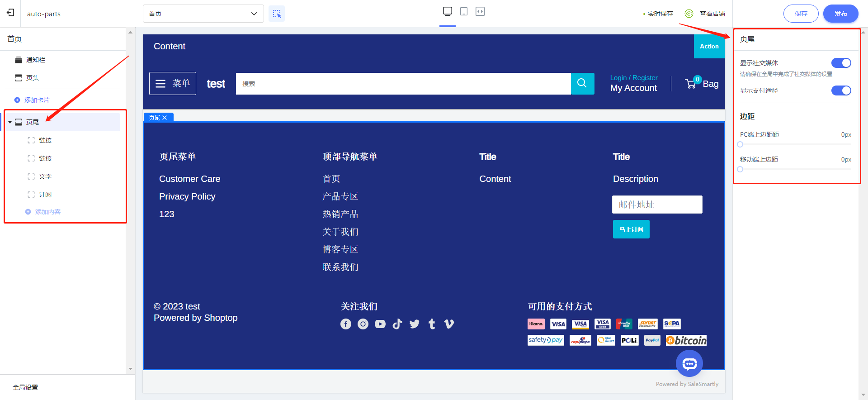The height and width of the screenshot is (400, 868).
Task: Click the 邮件地址 email input field
Action: [x=657, y=205]
